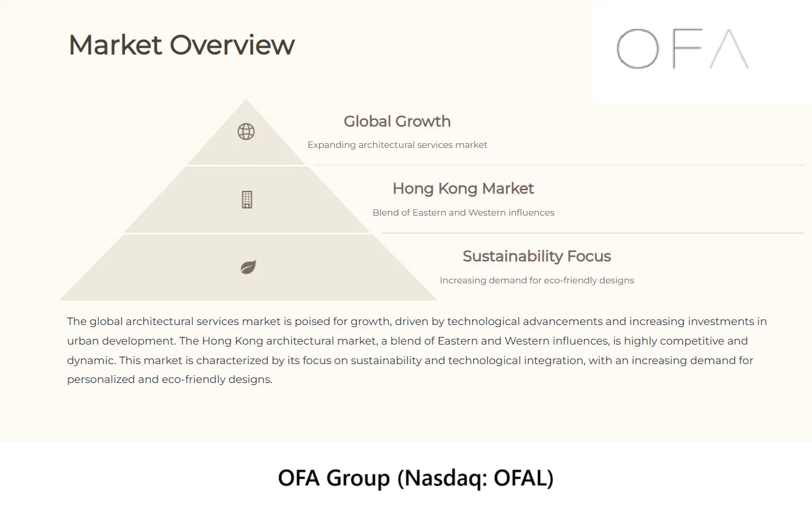This screenshot has width=812, height=510.
Task: Click the bottom tier of the pyramid
Action: [248, 267]
